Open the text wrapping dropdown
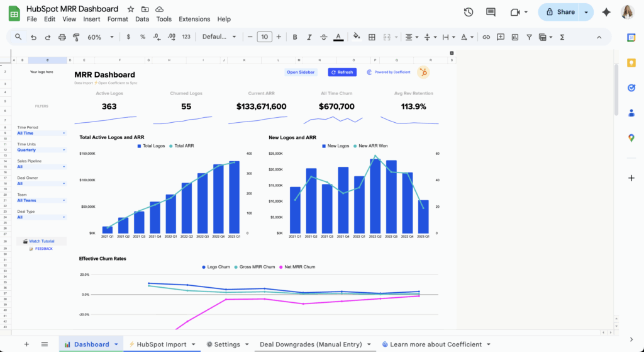Viewport: 644px width, 352px height. [x=448, y=37]
